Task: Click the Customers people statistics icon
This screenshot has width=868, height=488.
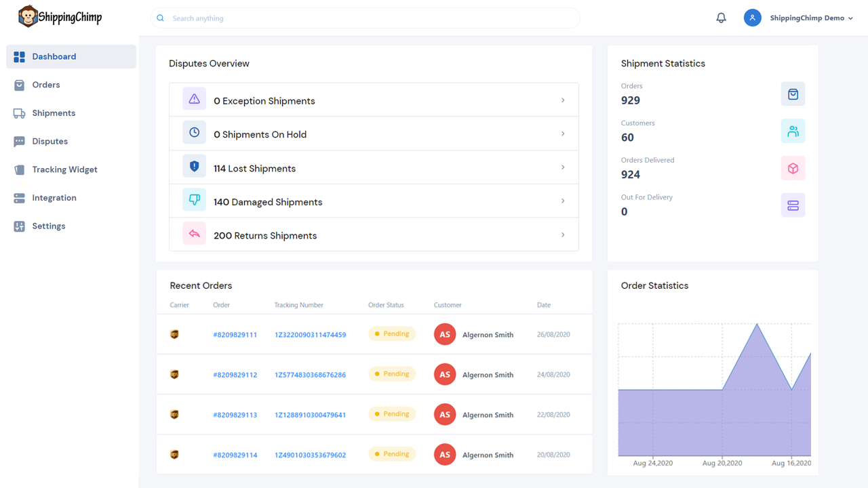Action: [x=793, y=131]
